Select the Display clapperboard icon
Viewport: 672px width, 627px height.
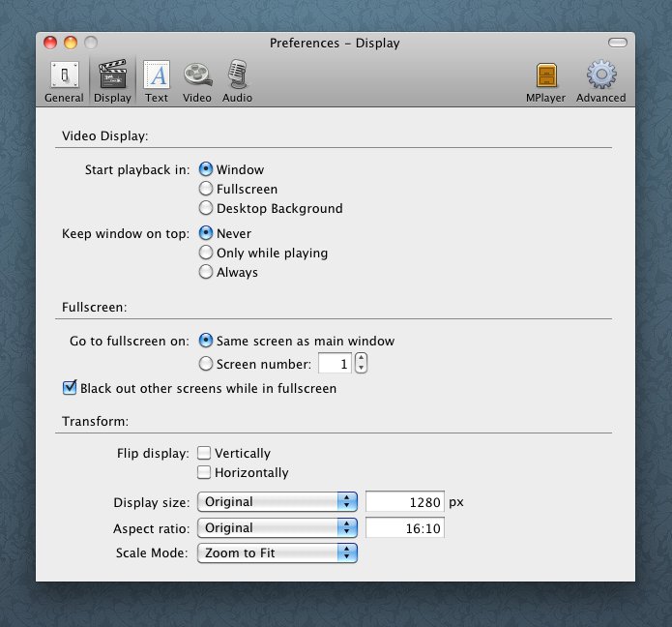pos(112,81)
